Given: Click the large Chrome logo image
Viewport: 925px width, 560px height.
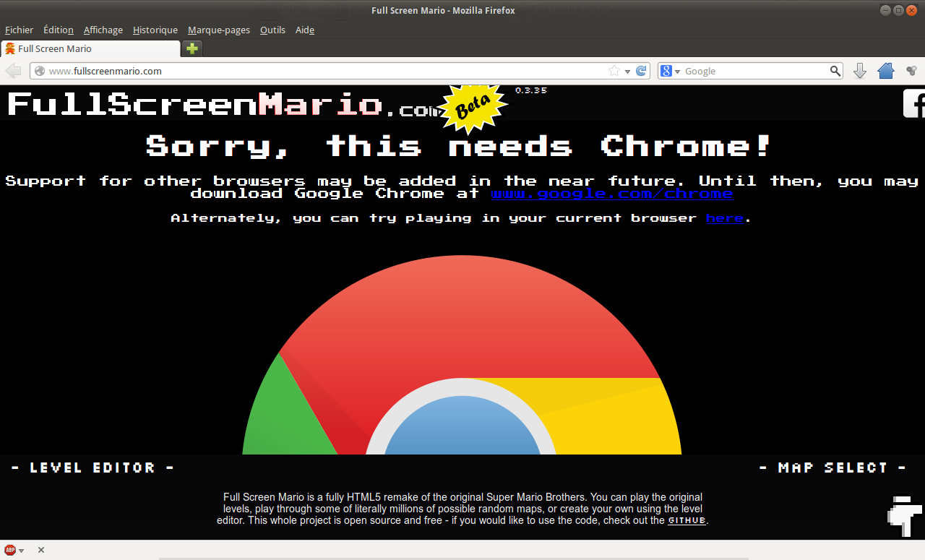Looking at the screenshot, I should 462,355.
